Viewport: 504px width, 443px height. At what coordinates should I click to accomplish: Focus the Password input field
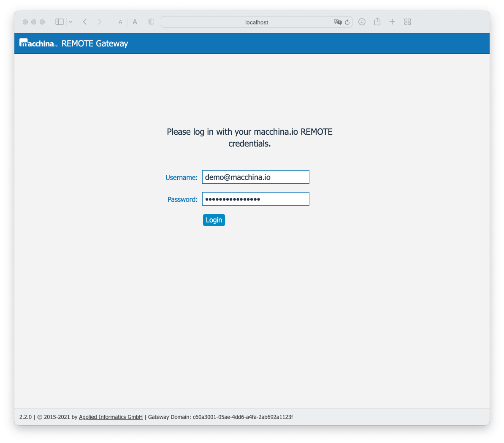click(255, 199)
